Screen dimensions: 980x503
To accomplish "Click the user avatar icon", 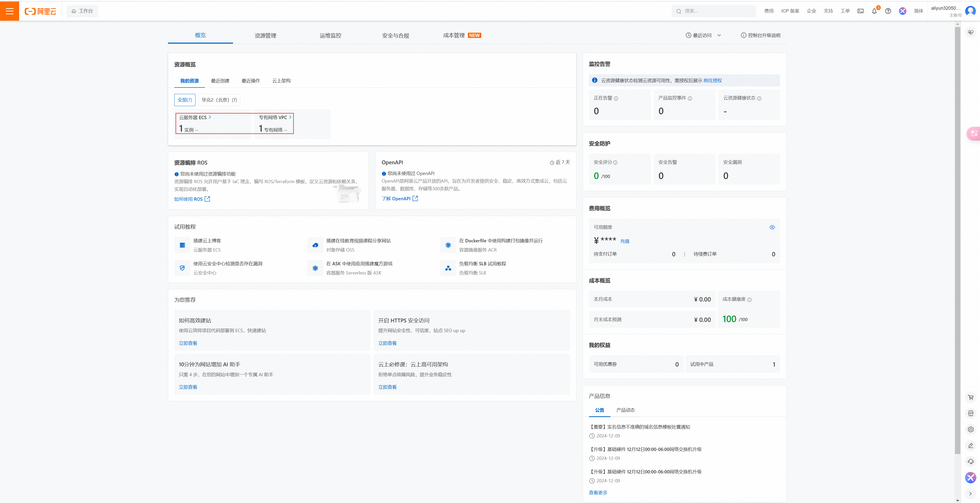I will tap(971, 11).
